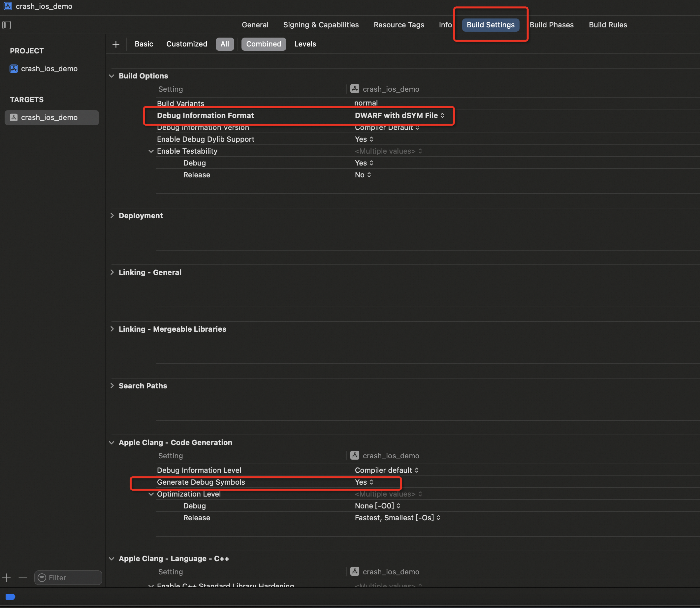Screen dimensions: 700x608
Task: Collapse Apple Clang - Code Generation section
Action: (x=112, y=442)
